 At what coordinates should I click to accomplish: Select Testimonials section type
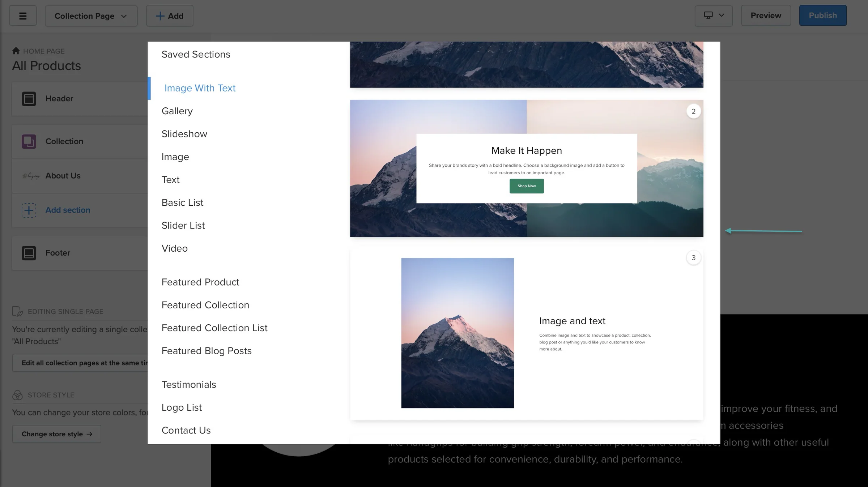189,385
